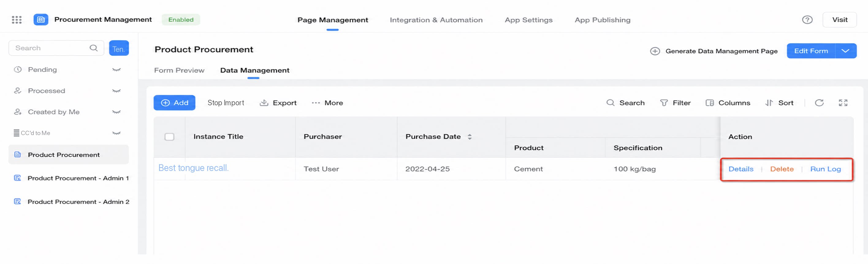Toggle visibility of Created by Me
868x264 pixels.
(x=116, y=112)
